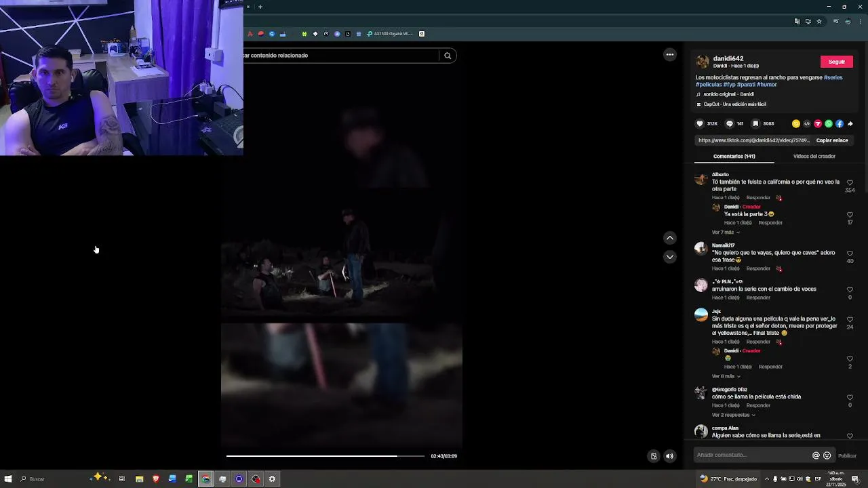Bookmark this page with the star icon
The height and width of the screenshot is (488, 868).
[x=819, y=21]
